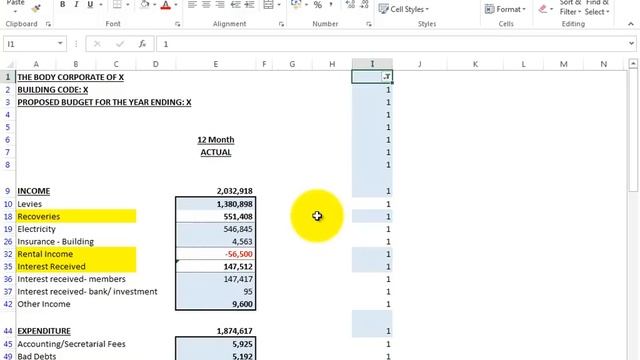Select column I header
Screen dimensions: 640x360
tap(372, 64)
